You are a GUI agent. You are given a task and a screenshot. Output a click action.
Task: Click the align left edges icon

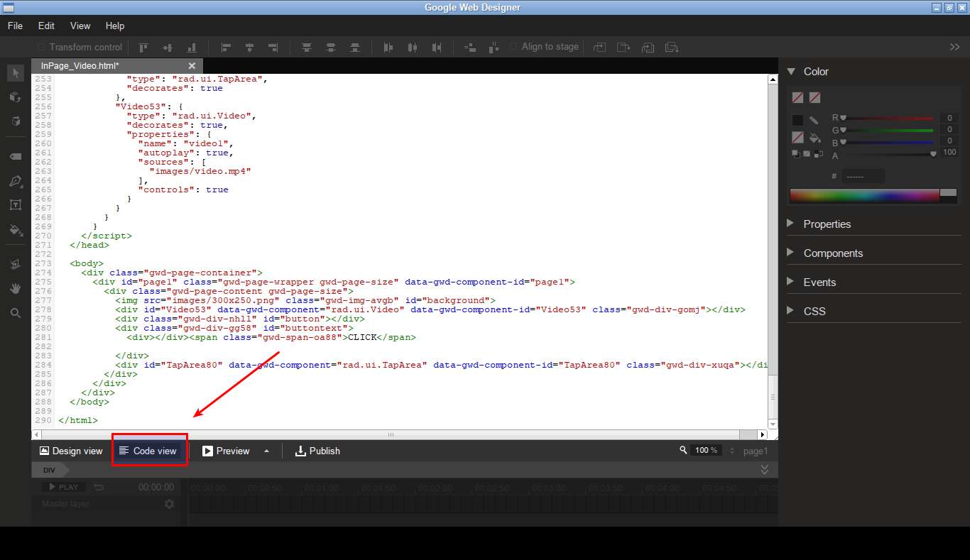[x=226, y=48]
